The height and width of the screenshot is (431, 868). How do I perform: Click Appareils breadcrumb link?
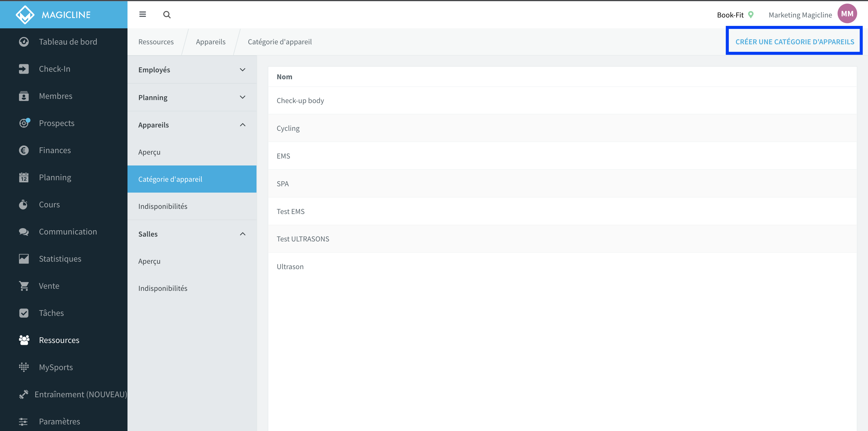[x=211, y=42]
